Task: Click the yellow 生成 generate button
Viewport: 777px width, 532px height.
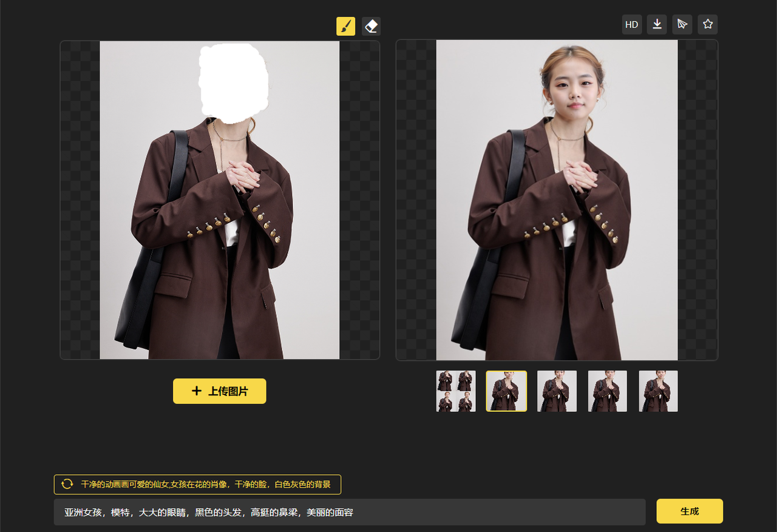Action: 690,511
